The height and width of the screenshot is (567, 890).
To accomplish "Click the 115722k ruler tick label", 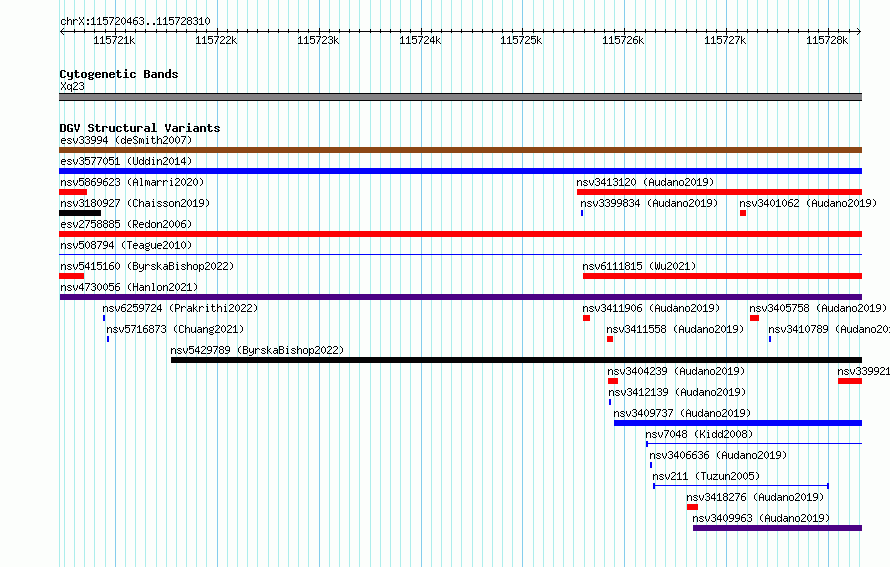I will point(216,40).
